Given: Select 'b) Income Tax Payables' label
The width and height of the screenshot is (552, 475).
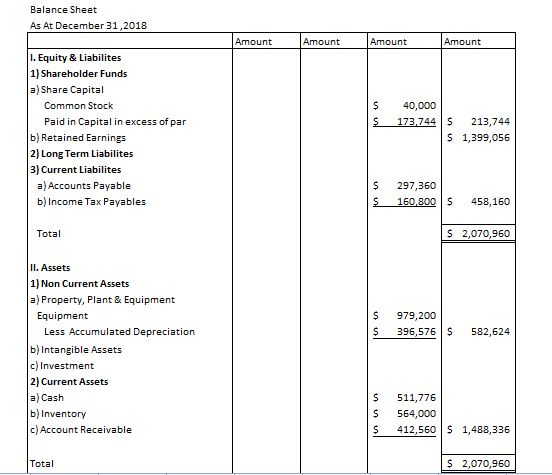Looking at the screenshot, I should click(91, 202).
